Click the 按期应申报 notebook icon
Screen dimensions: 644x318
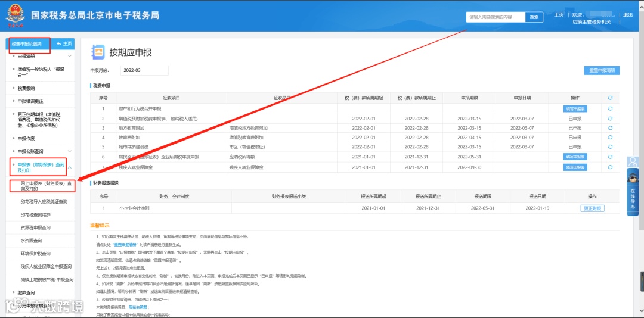pos(98,52)
